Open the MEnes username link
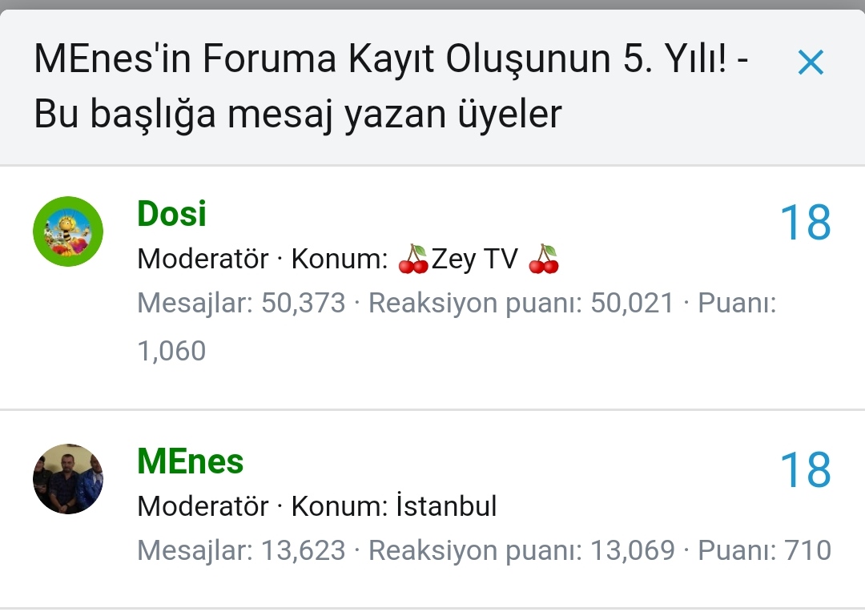This screenshot has width=865, height=616. coord(191,461)
